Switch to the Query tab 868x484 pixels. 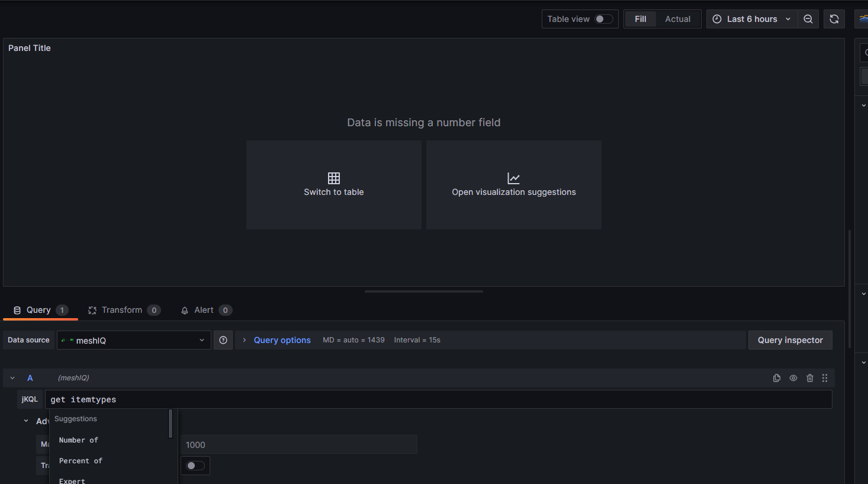[41, 310]
